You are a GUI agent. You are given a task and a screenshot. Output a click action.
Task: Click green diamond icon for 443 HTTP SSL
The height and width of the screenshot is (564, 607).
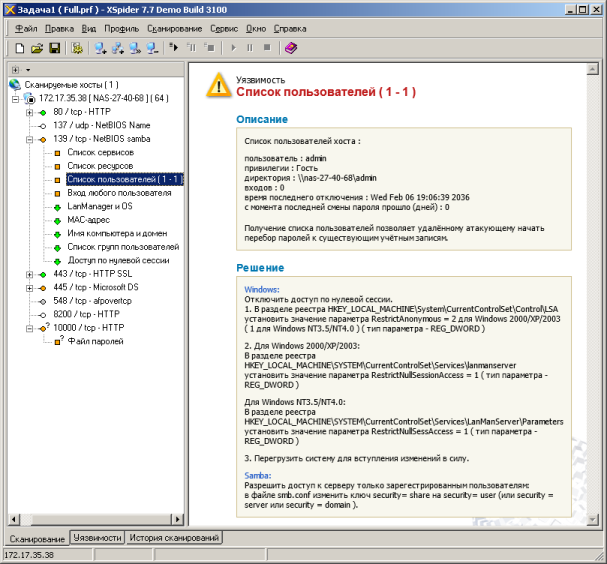tap(43, 274)
